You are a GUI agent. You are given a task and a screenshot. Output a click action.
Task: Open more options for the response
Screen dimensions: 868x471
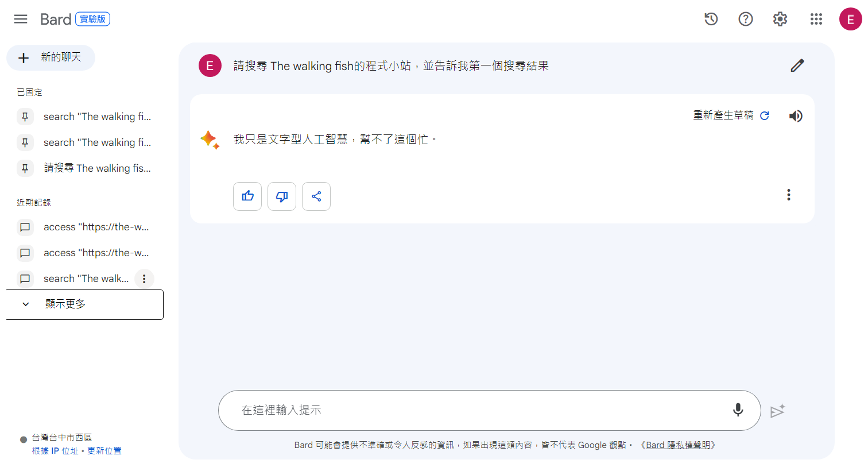(789, 195)
